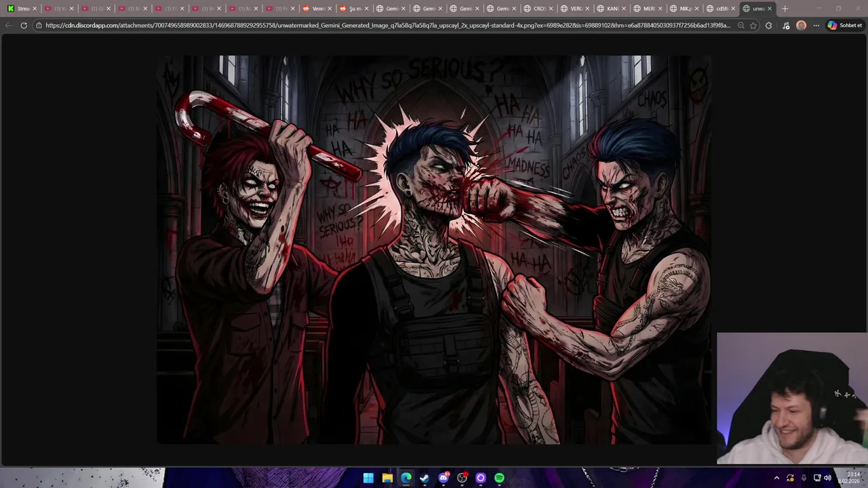Add page to favorites with star icon
The image size is (868, 488).
(753, 25)
